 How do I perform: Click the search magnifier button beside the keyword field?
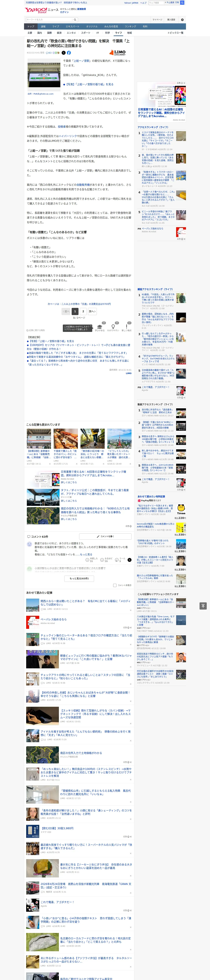click(x=75, y=19)
